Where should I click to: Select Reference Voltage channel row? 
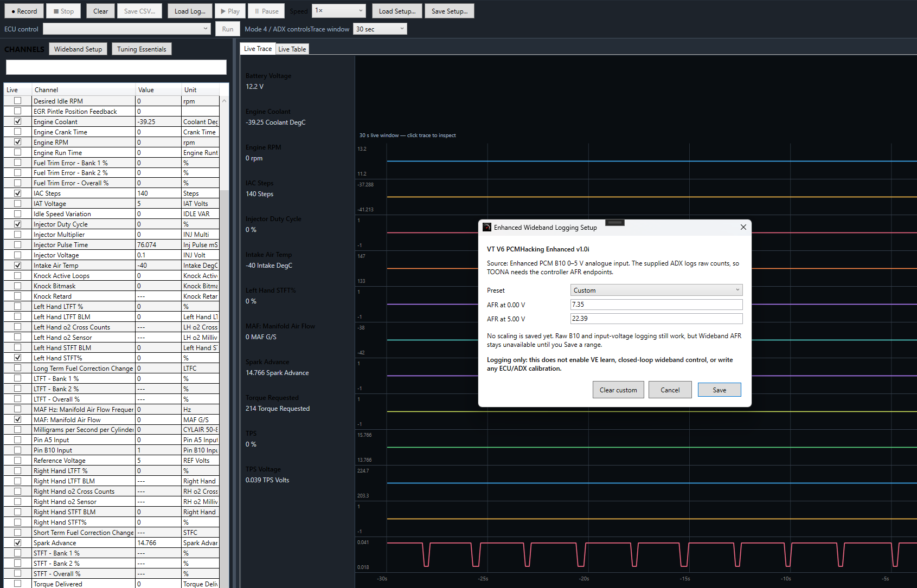(x=112, y=460)
